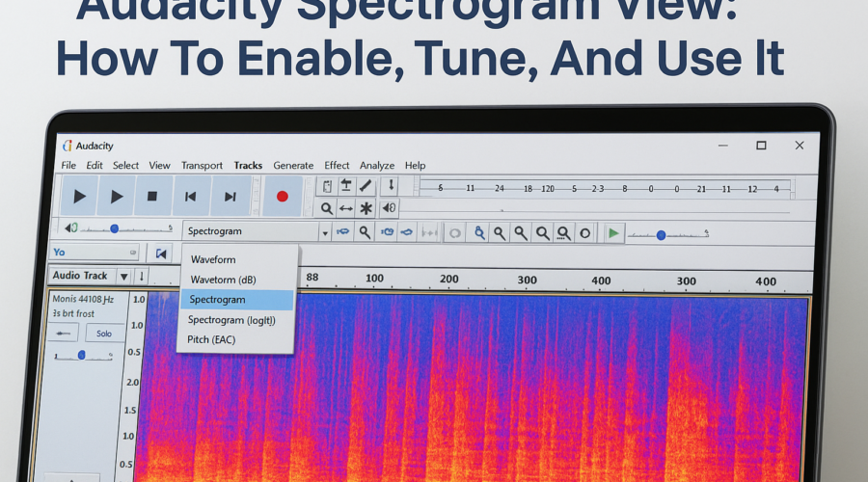Click the 88 mark on the timeline ruler
This screenshot has width=868, height=482.
pyautogui.click(x=312, y=278)
